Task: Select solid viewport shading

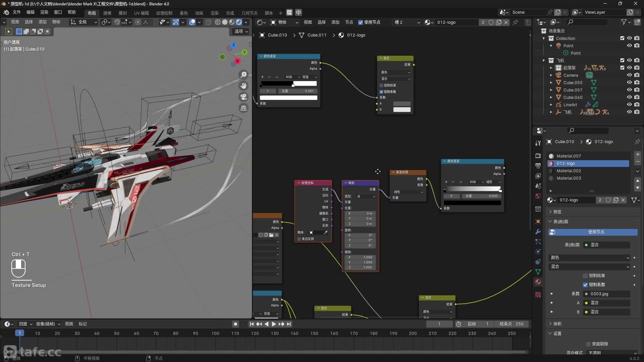Action: point(225,22)
